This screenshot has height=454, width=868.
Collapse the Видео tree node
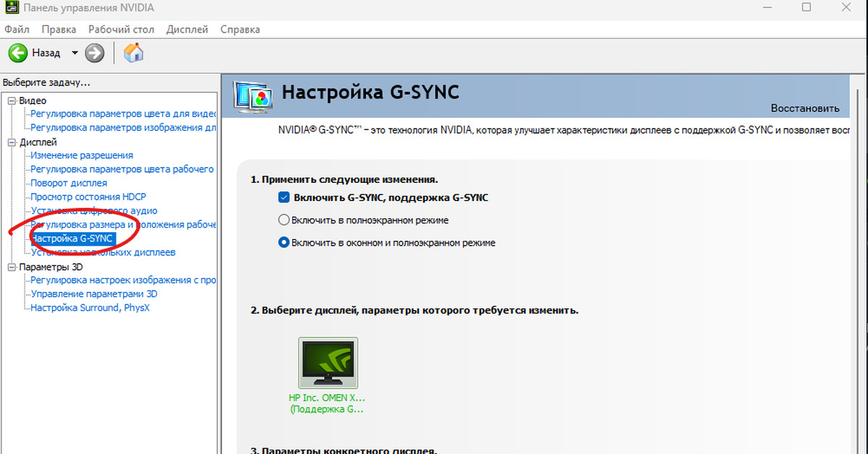point(12,100)
